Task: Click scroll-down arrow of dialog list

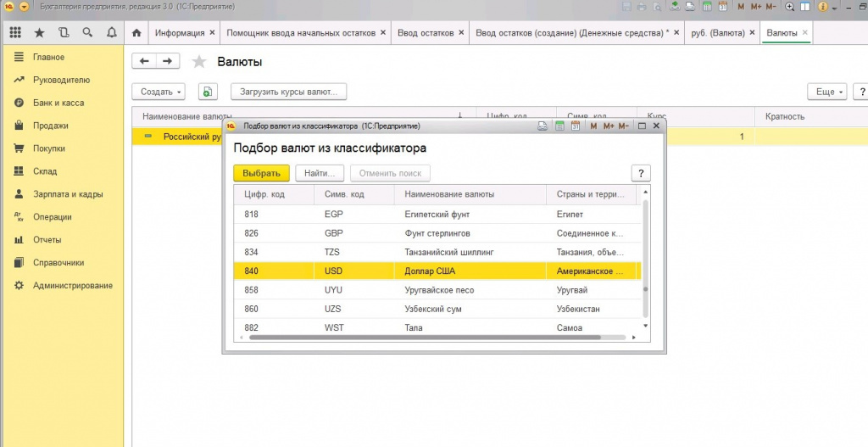Action: (x=645, y=327)
